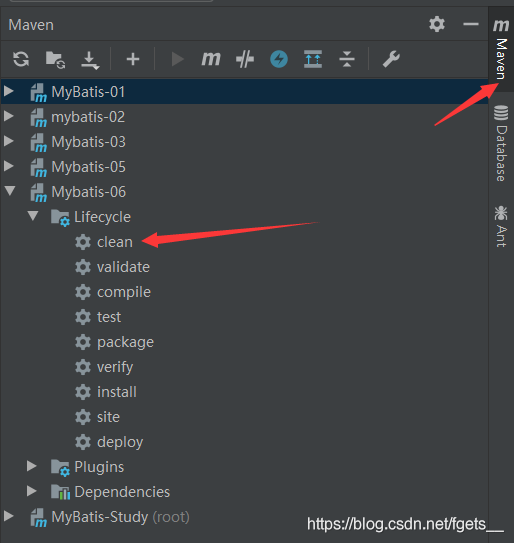Viewport: 514px width, 543px height.
Task: Expand the MyBatis-Study root node
Action: coord(9,516)
